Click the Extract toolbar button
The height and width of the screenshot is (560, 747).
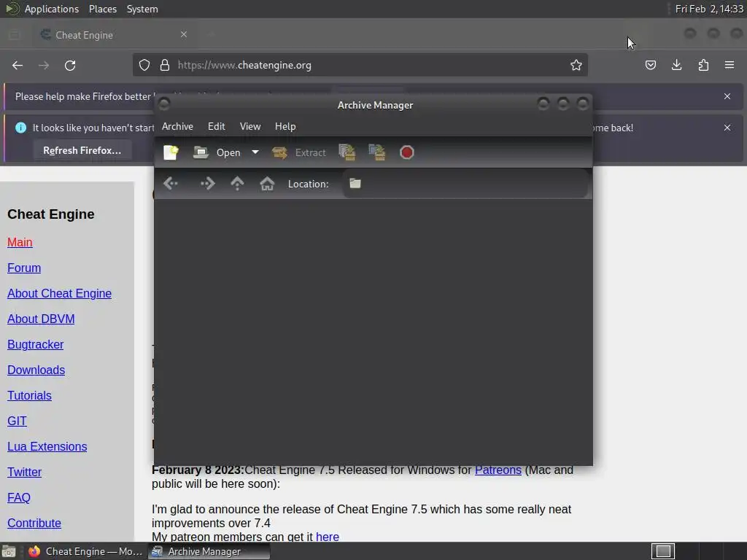(298, 152)
